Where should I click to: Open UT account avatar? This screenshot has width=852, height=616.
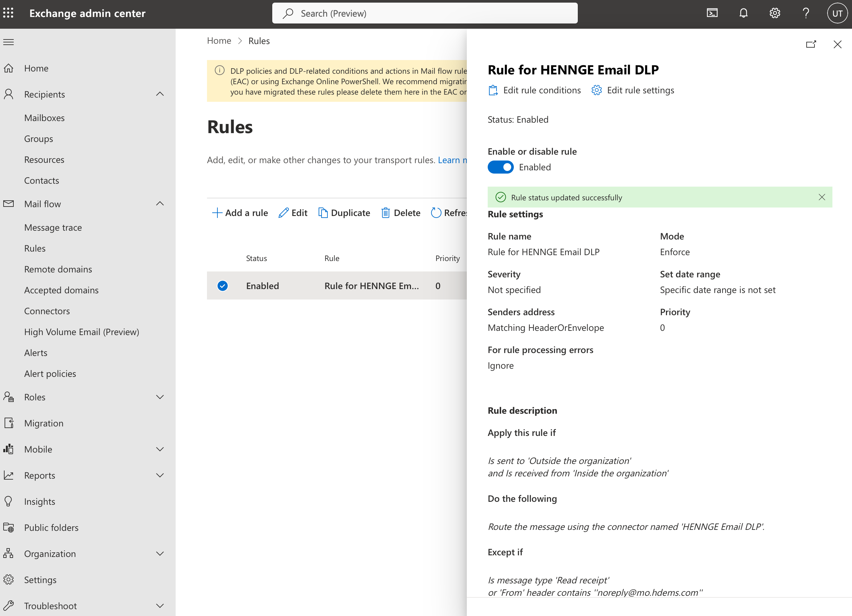click(x=837, y=13)
